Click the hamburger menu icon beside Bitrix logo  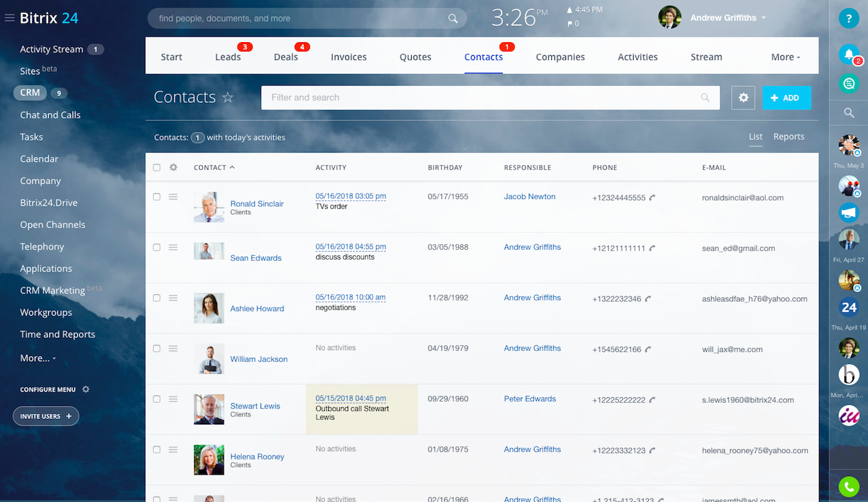pos(9,18)
